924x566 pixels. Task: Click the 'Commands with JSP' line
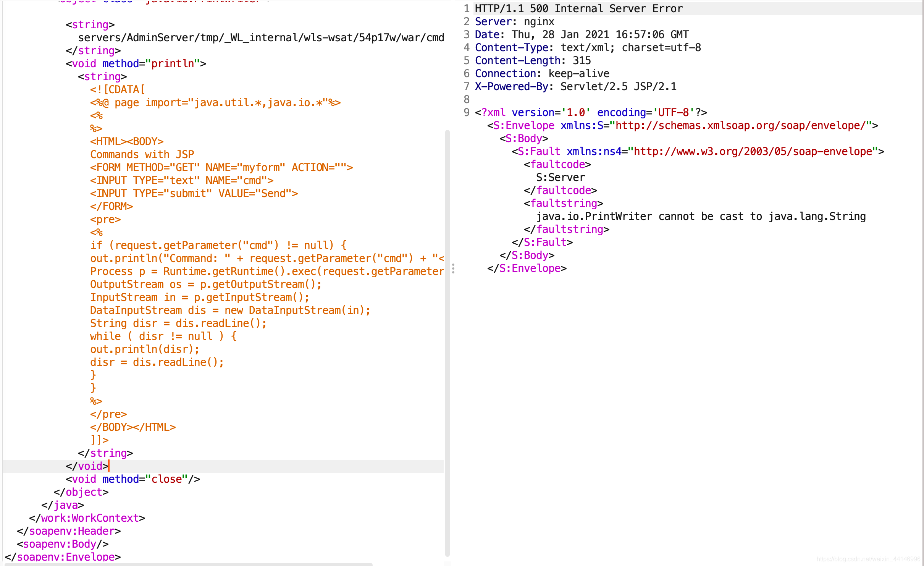pos(142,154)
